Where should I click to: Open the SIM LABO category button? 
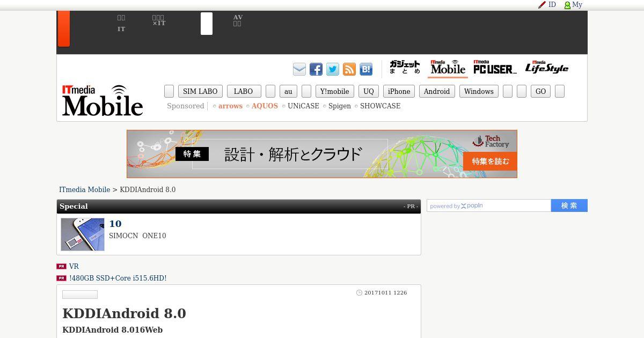point(200,91)
